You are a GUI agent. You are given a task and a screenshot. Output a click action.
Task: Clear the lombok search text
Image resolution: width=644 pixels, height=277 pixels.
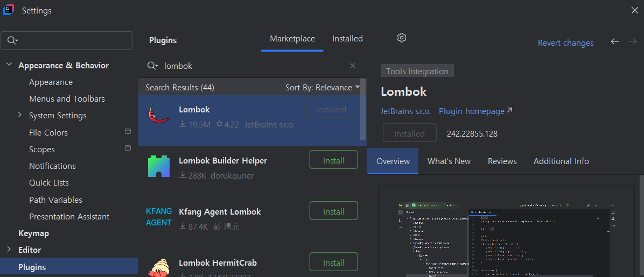(x=352, y=66)
